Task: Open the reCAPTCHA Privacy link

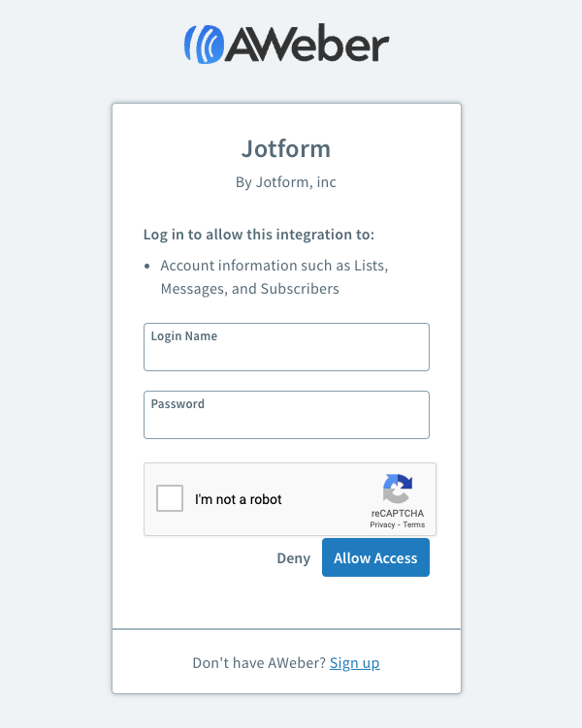Action: [381, 524]
